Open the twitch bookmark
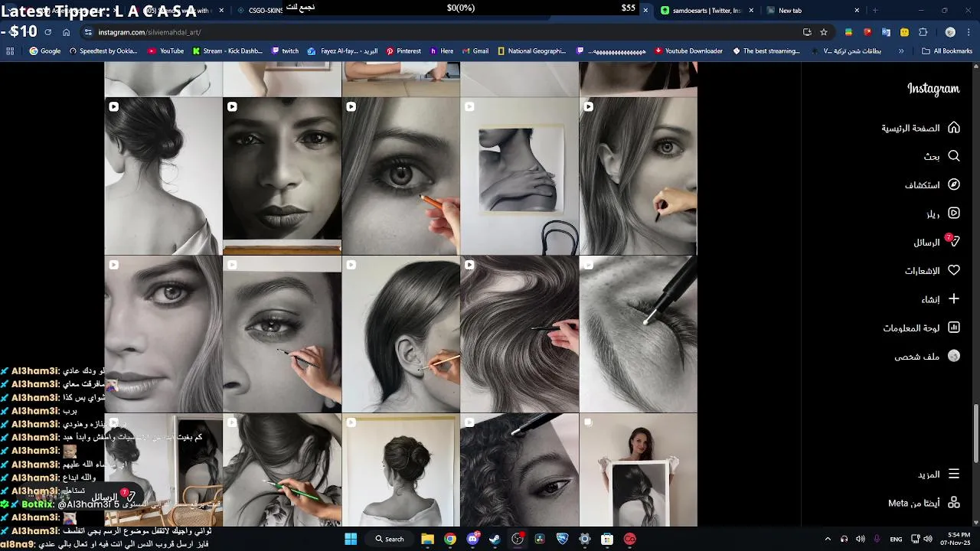 pyautogui.click(x=285, y=51)
